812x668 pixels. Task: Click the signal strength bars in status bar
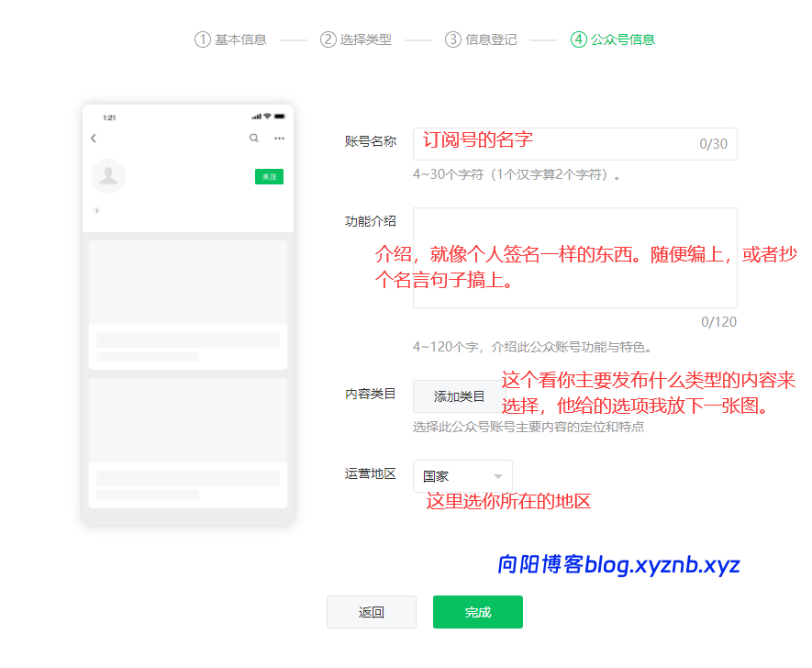(x=258, y=117)
